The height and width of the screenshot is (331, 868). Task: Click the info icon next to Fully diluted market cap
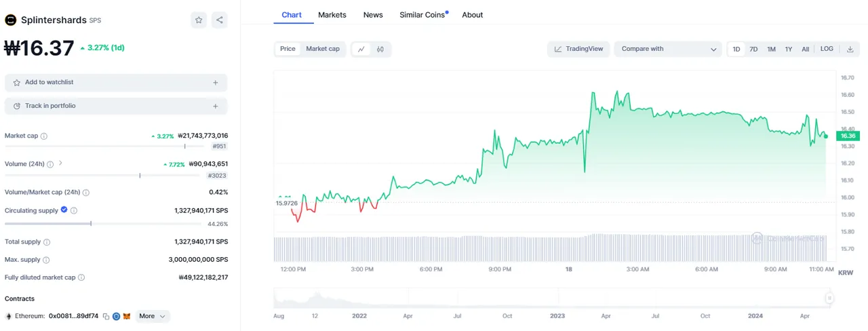click(x=81, y=277)
